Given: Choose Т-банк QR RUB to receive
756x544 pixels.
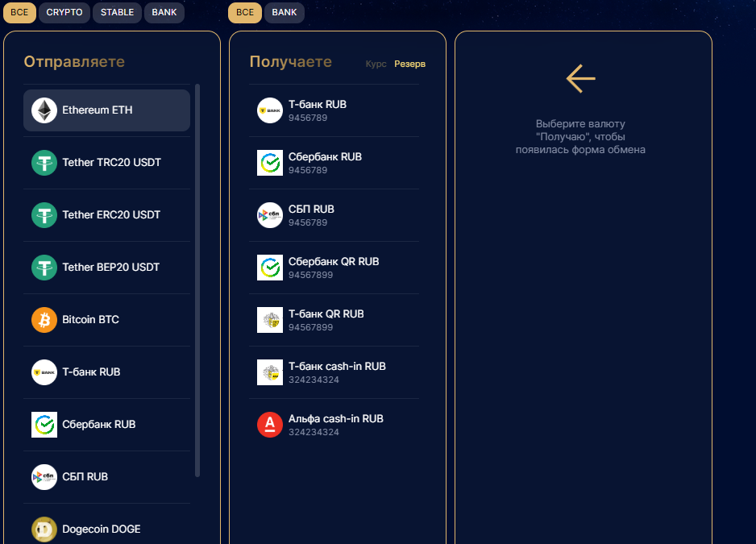Looking at the screenshot, I should click(334, 320).
